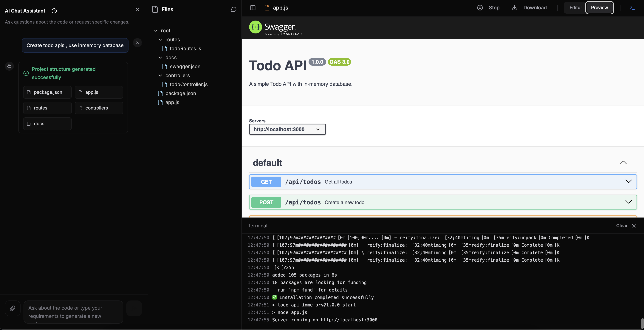Close the AI Chat Assistant panel

[x=137, y=10]
